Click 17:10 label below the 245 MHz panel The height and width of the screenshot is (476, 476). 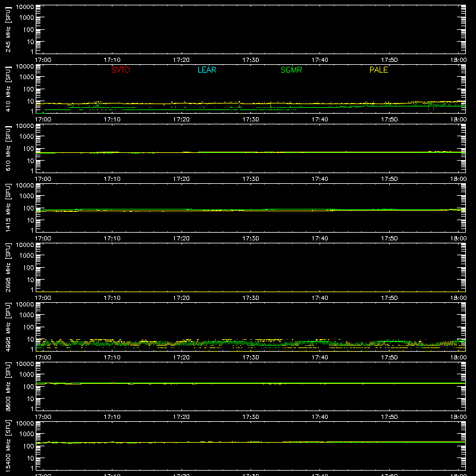tap(112, 60)
